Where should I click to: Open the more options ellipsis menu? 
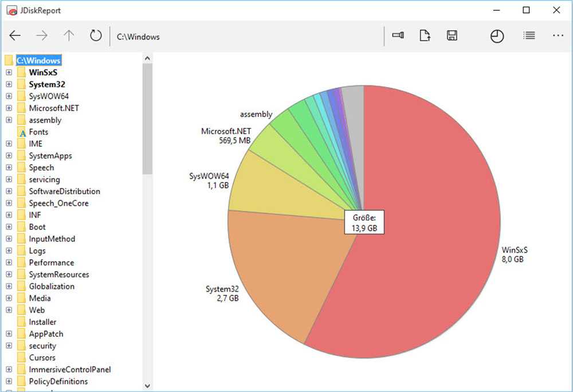point(558,36)
